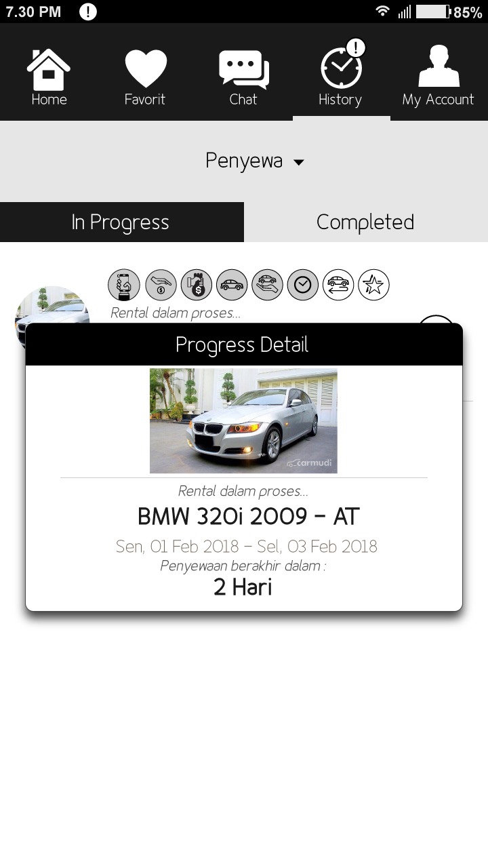Tap the round car avatar behind the popup

click(x=52, y=307)
